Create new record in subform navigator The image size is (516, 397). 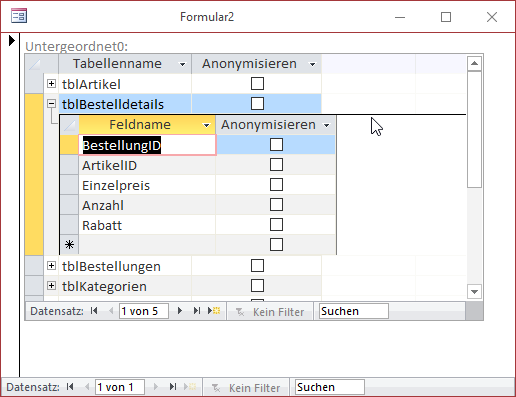214,311
